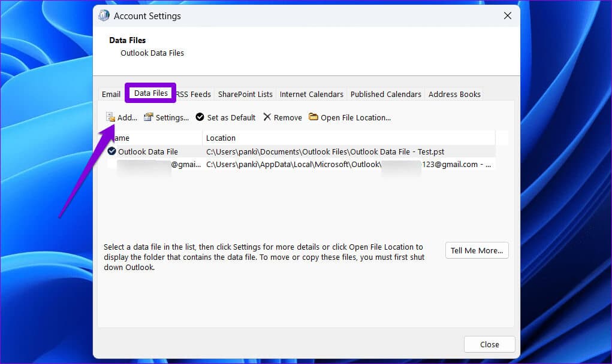The width and height of the screenshot is (612, 364).
Task: Click the Test.pst location path
Action: tap(325, 151)
